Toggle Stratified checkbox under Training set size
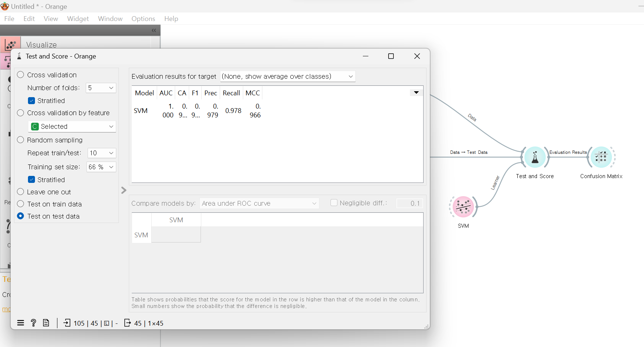This screenshot has height=347, width=644. [x=32, y=180]
